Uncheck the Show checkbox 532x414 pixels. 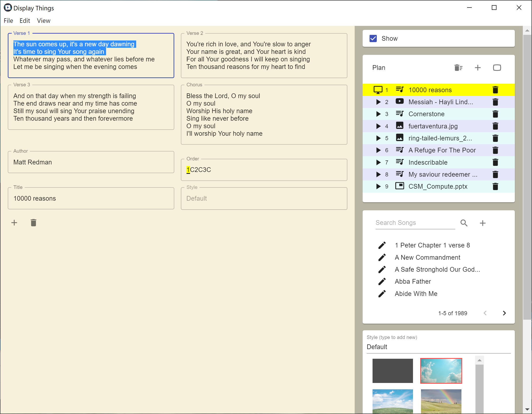[373, 39]
